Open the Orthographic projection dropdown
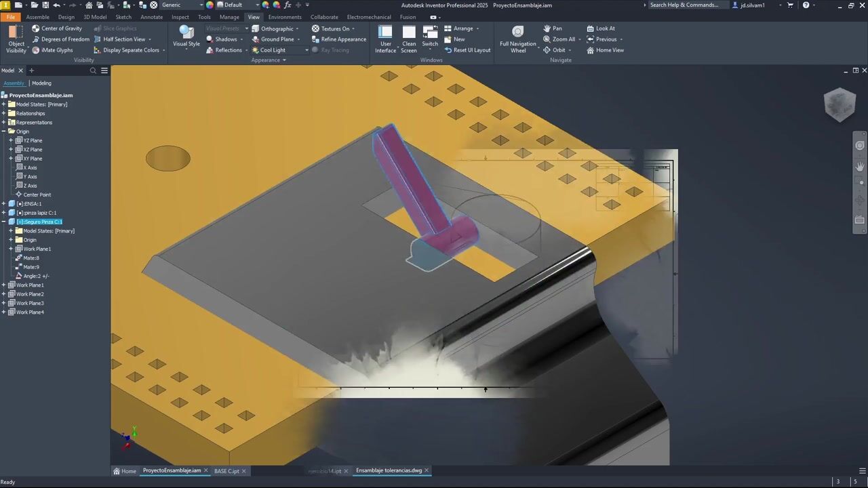 297,29
